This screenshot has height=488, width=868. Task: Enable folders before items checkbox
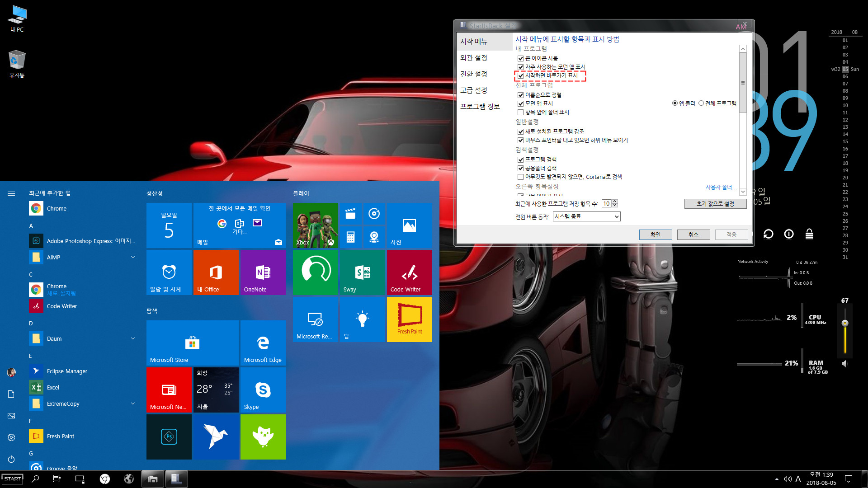[520, 112]
